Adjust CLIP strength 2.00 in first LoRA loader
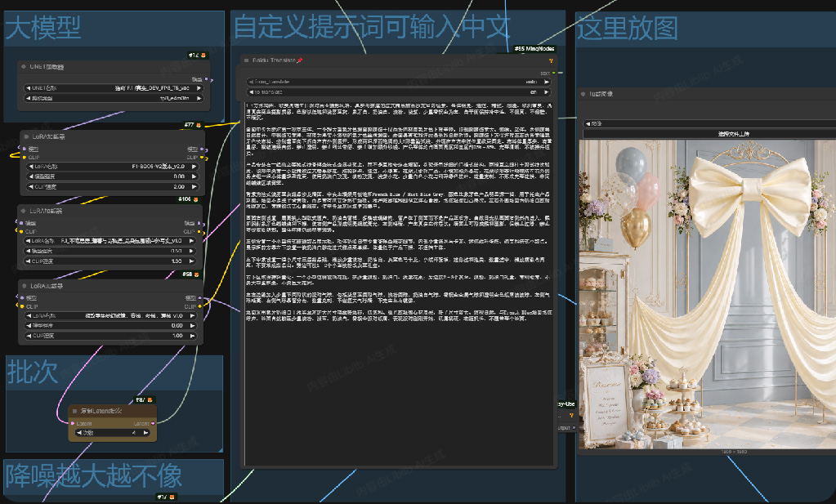Screen dimensions: 836x504 coord(112,186)
